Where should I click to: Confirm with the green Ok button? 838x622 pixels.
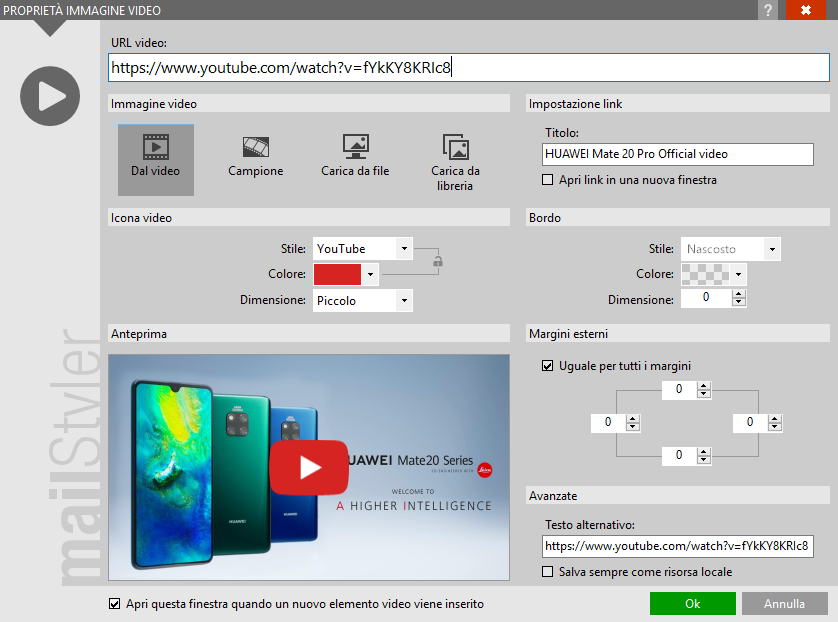tap(693, 604)
